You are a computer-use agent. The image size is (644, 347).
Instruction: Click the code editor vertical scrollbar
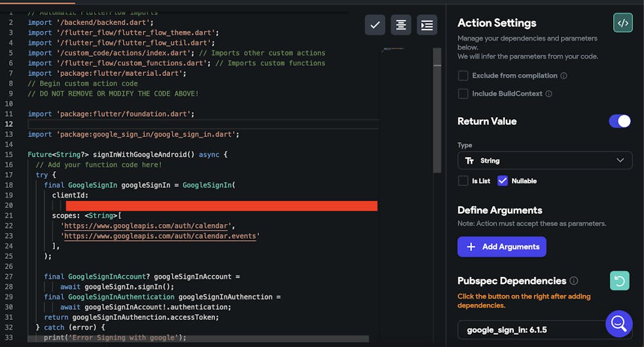click(437, 109)
